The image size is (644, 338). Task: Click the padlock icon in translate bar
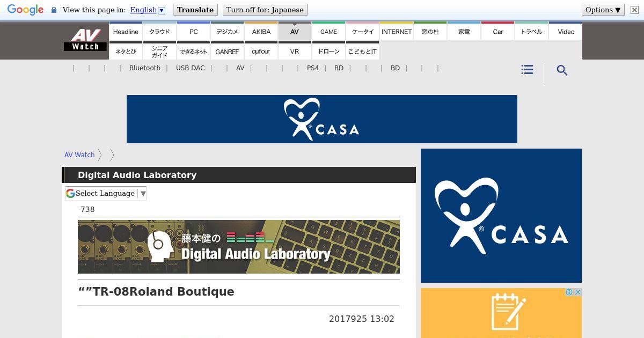tap(54, 10)
